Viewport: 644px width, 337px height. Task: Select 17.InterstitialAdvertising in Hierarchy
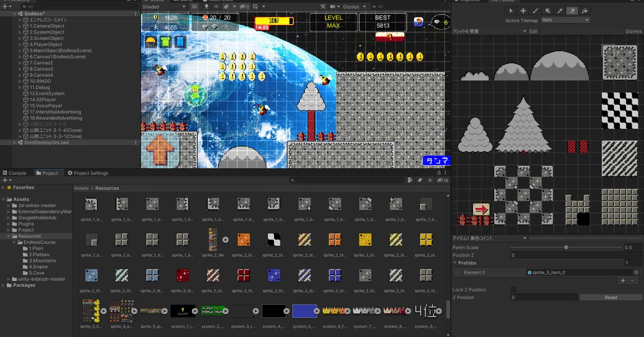click(x=55, y=112)
